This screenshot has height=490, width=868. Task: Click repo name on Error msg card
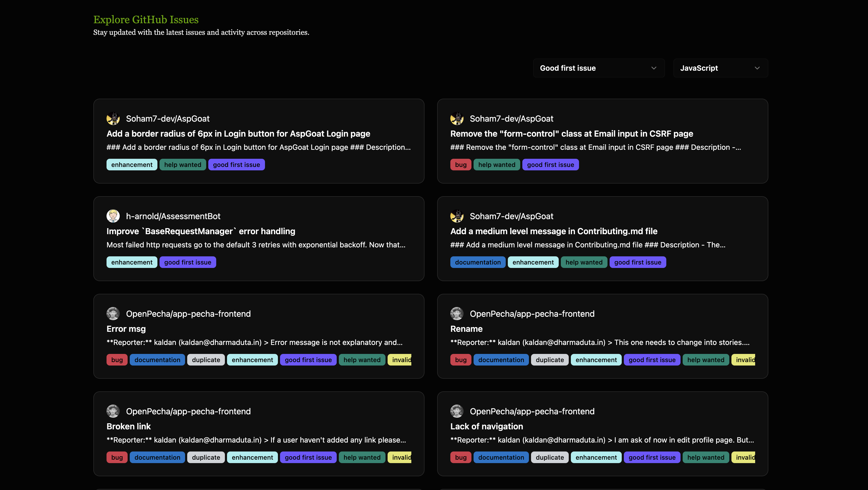(188, 314)
